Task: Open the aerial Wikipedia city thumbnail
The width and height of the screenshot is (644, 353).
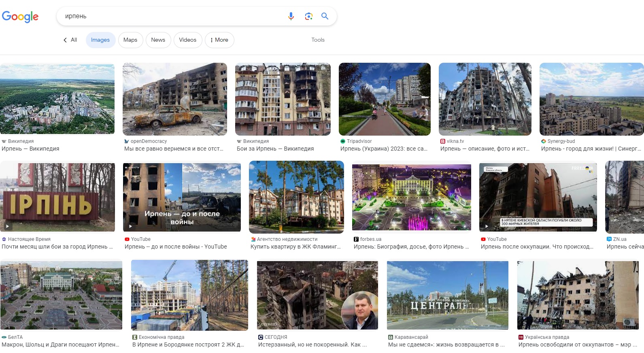Action: 57,99
